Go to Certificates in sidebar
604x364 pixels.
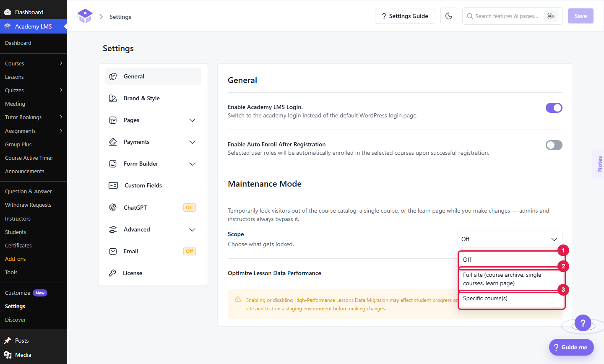point(18,246)
